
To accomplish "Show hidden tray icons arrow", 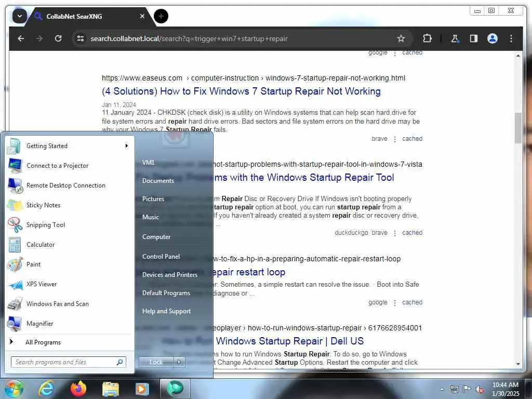I will [442, 389].
